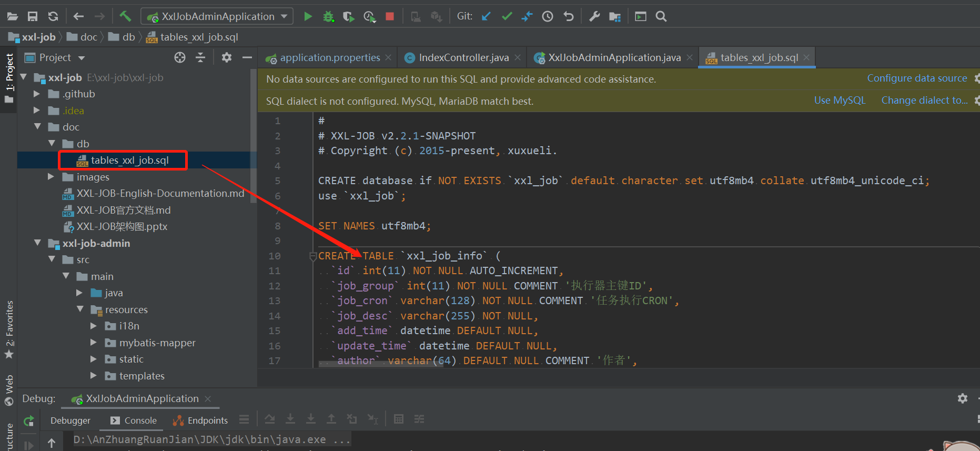
Task: Update project with the blue Git arrow
Action: [486, 16]
